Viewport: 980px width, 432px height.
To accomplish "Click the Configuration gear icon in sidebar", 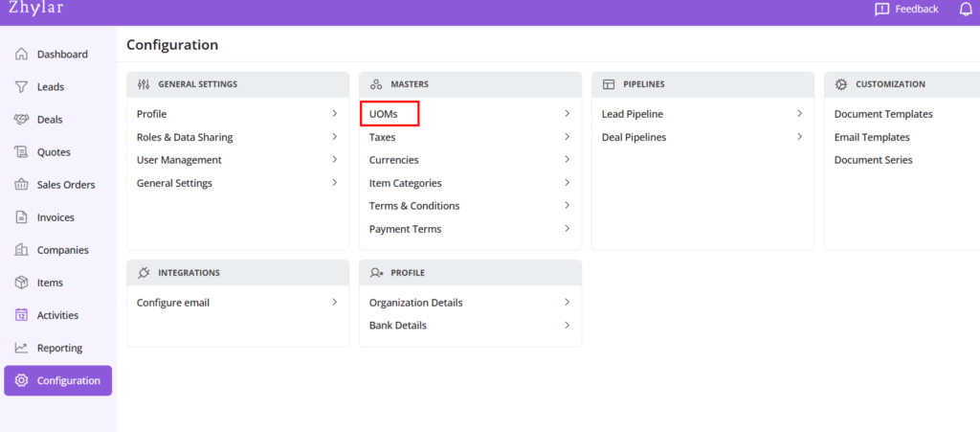I will click(x=21, y=380).
